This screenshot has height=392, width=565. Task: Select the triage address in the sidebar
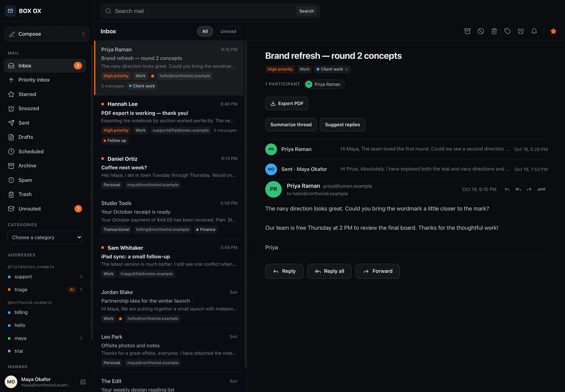[x=45, y=290]
